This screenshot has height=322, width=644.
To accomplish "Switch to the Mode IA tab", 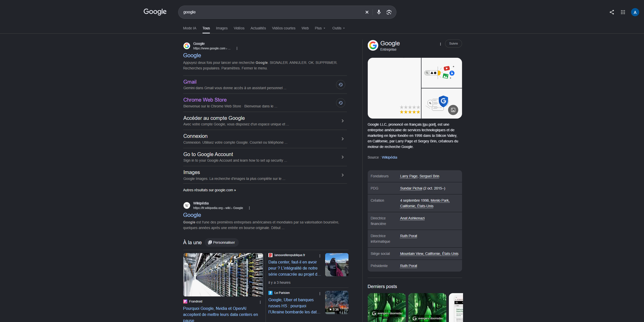I will (190, 28).
